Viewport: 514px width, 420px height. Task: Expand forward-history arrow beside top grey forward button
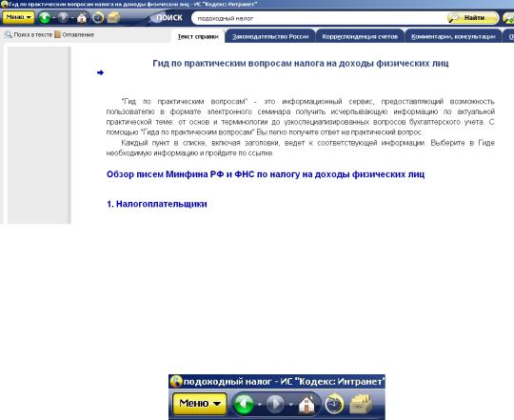click(x=71, y=18)
